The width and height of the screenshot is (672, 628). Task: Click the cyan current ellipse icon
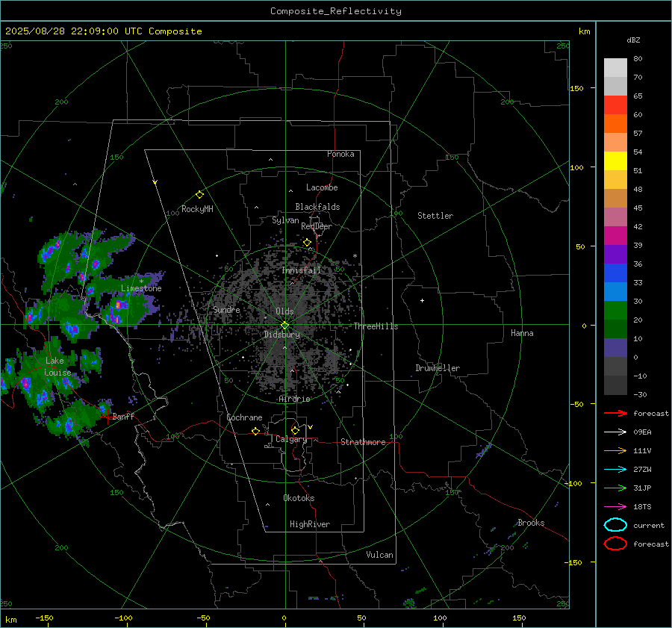pos(615,525)
